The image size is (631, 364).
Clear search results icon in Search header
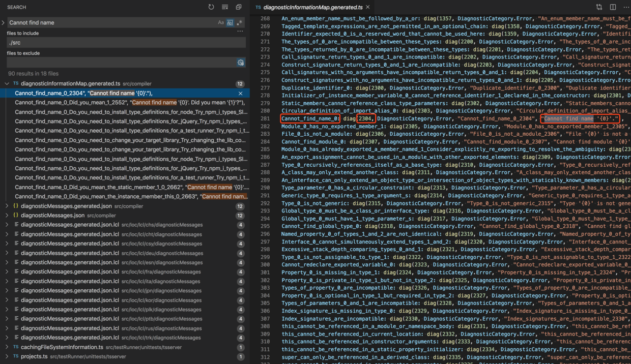[x=225, y=7]
